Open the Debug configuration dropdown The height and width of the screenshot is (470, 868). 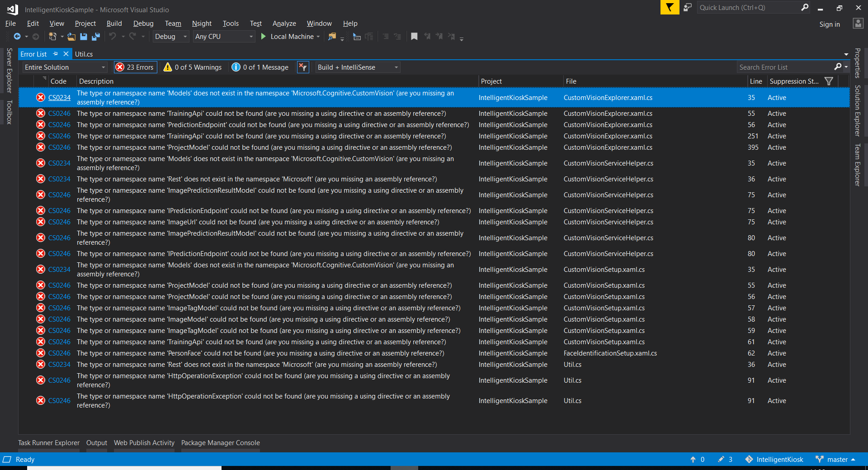170,37
